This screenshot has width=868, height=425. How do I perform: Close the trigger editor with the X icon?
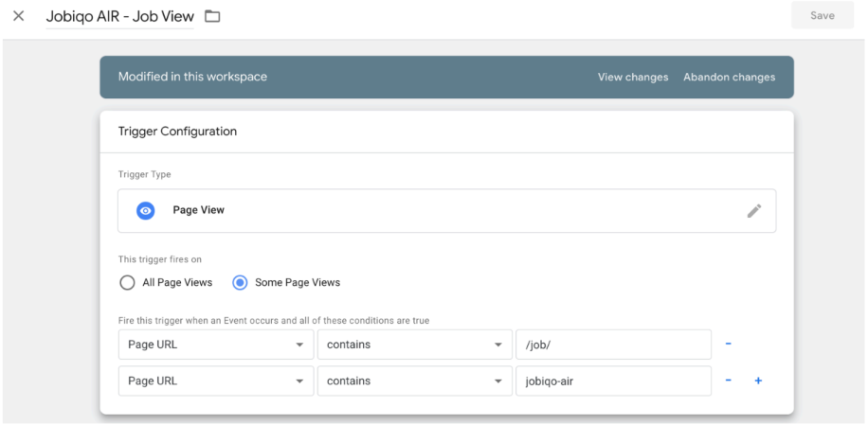[18, 16]
